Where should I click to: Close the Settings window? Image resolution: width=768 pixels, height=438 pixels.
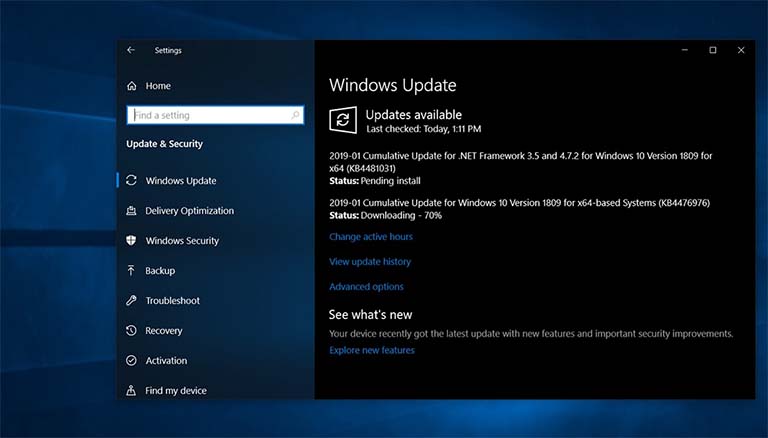pyautogui.click(x=741, y=50)
